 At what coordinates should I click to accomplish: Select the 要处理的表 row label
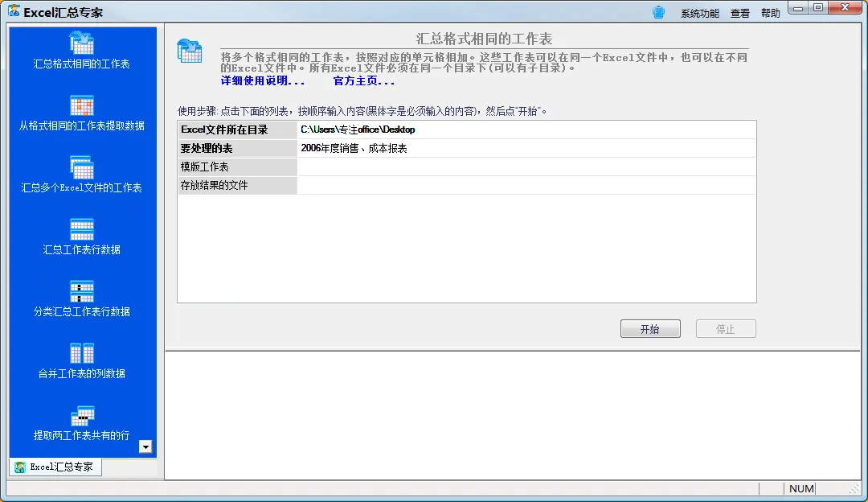(x=237, y=149)
